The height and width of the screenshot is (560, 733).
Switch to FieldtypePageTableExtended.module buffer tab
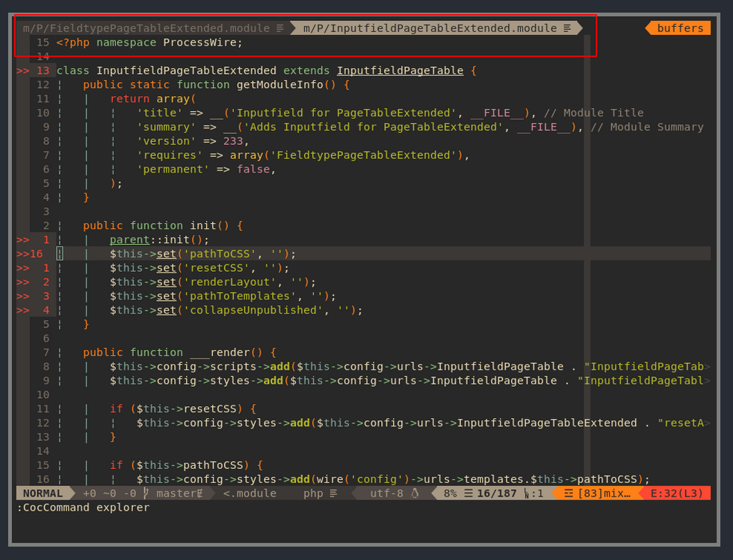coord(146,28)
